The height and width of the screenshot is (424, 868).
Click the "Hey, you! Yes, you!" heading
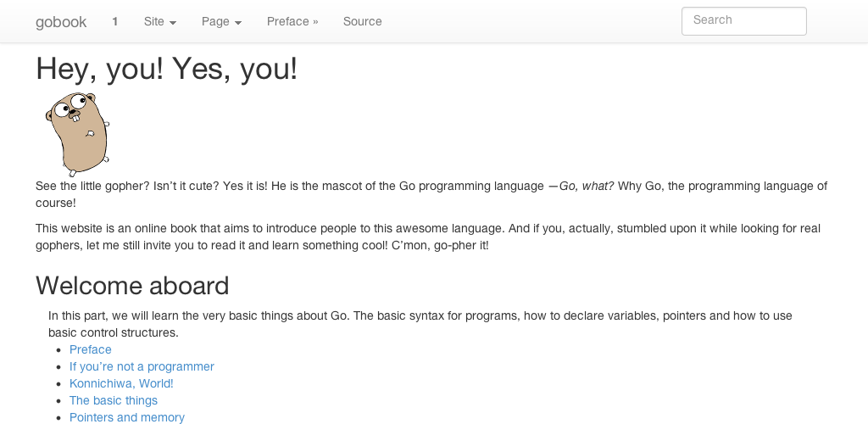coord(166,69)
